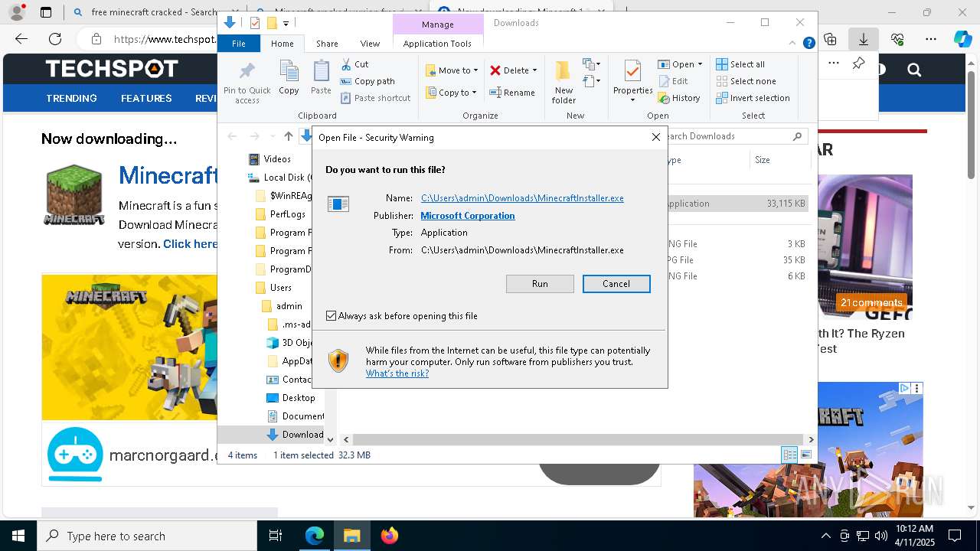This screenshot has height=551, width=980.
Task: Open FEATURES in TechSpot navigation
Action: coord(146,98)
